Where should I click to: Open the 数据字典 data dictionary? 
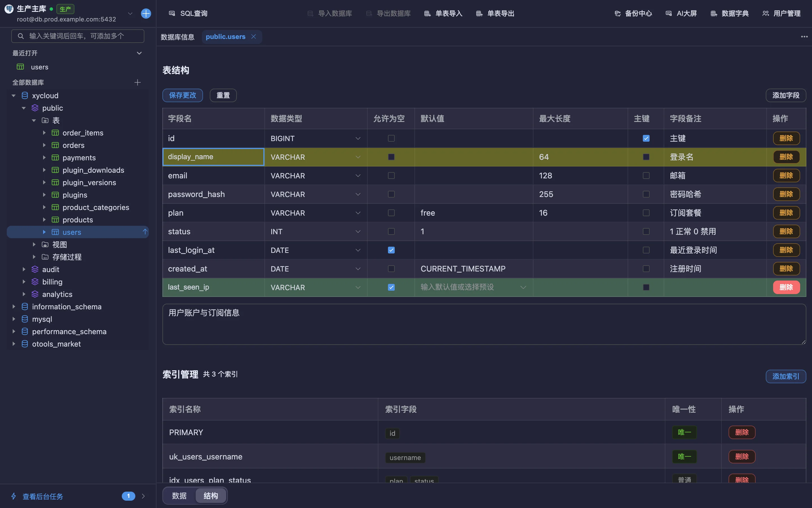click(730, 14)
